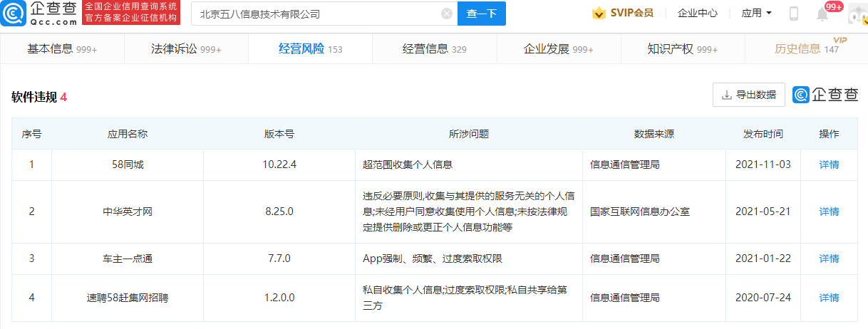Click the app name 速聘58赶集网招聘

[128, 298]
